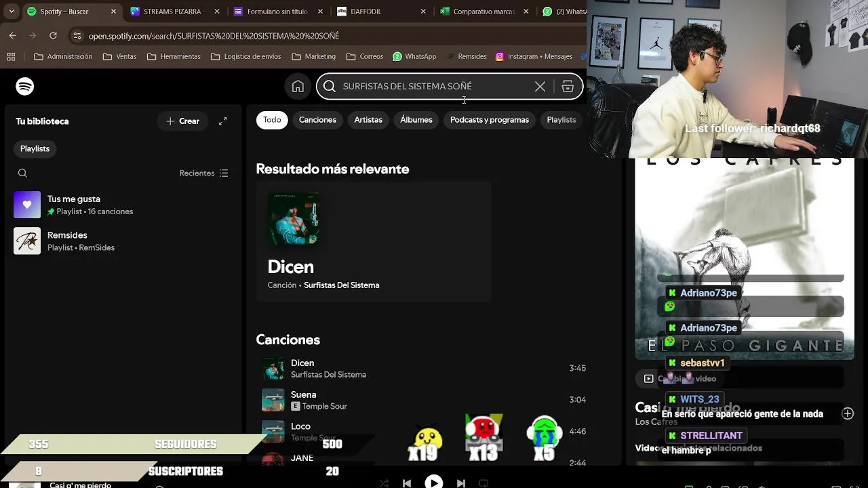
Task: Click the Crear button
Action: (182, 121)
